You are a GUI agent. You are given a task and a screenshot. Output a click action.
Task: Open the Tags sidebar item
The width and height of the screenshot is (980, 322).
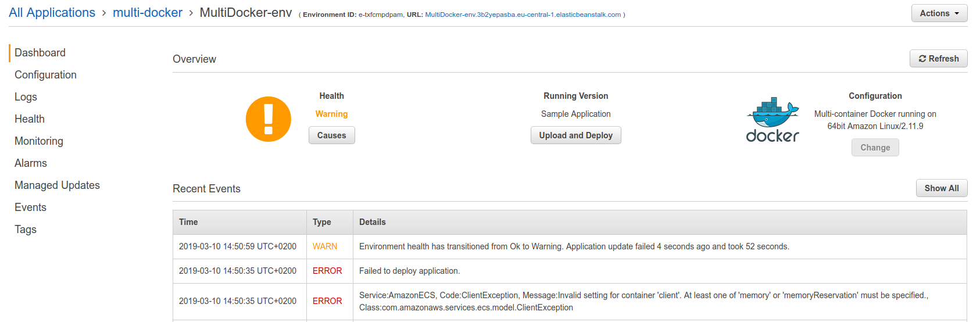click(x=26, y=230)
